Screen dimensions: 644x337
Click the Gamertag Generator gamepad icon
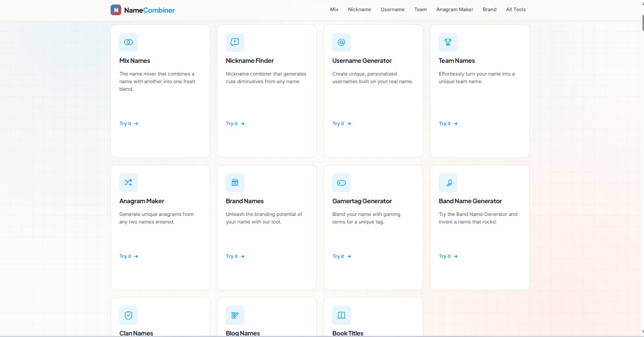(x=341, y=182)
